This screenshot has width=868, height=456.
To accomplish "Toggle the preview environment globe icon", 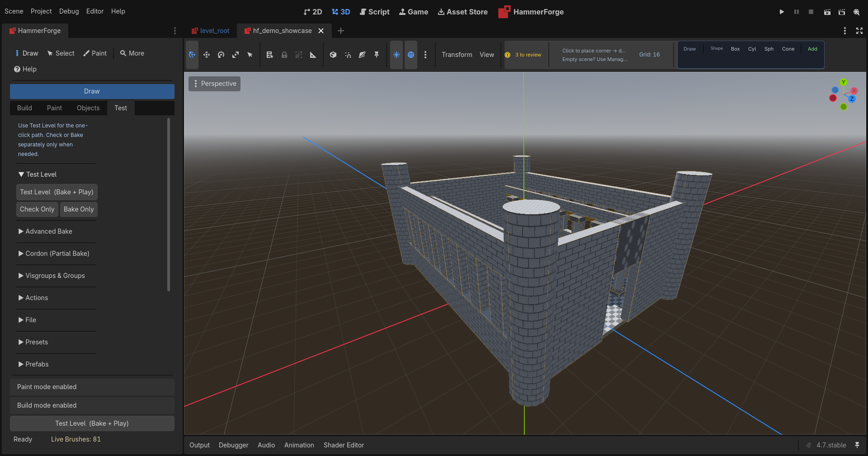I will point(411,55).
